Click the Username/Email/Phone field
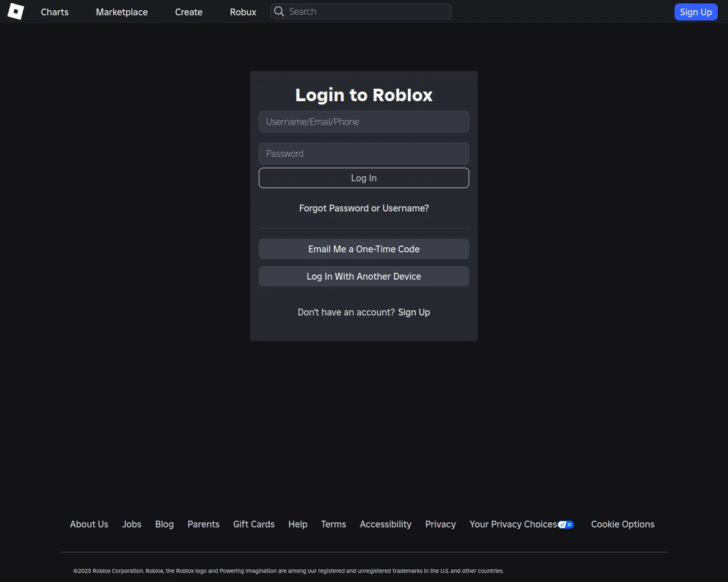The height and width of the screenshot is (582, 728). (364, 122)
